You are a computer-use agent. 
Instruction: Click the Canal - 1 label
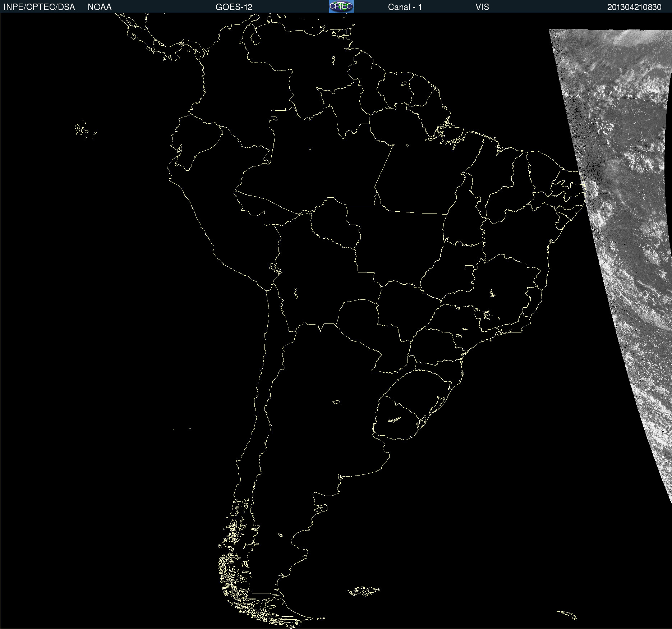click(405, 7)
